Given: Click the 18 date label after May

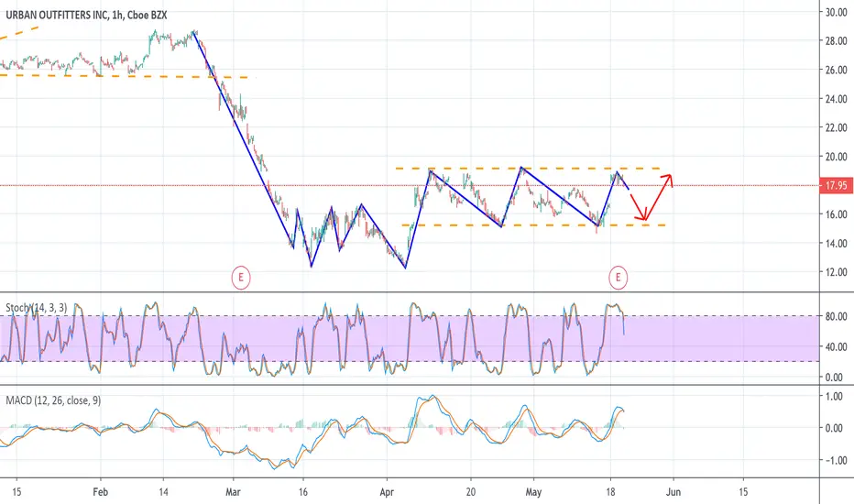Looking at the screenshot, I should 610,492.
